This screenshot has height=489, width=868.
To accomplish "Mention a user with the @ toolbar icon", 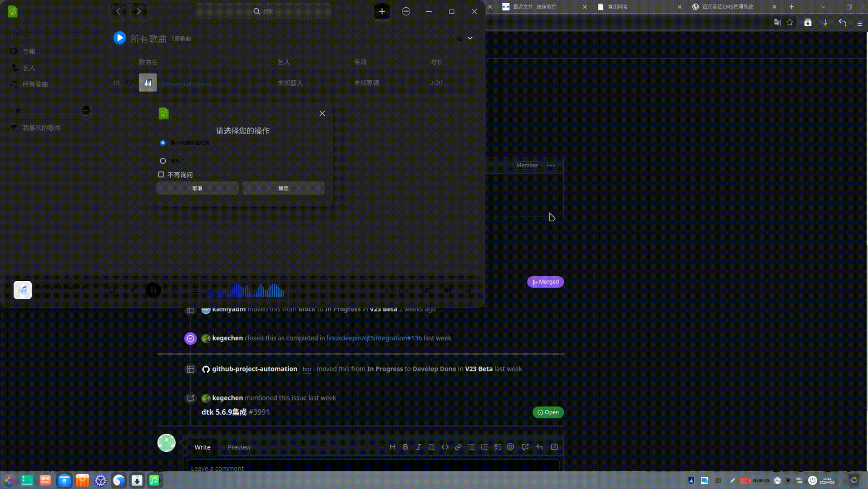I will tap(511, 447).
